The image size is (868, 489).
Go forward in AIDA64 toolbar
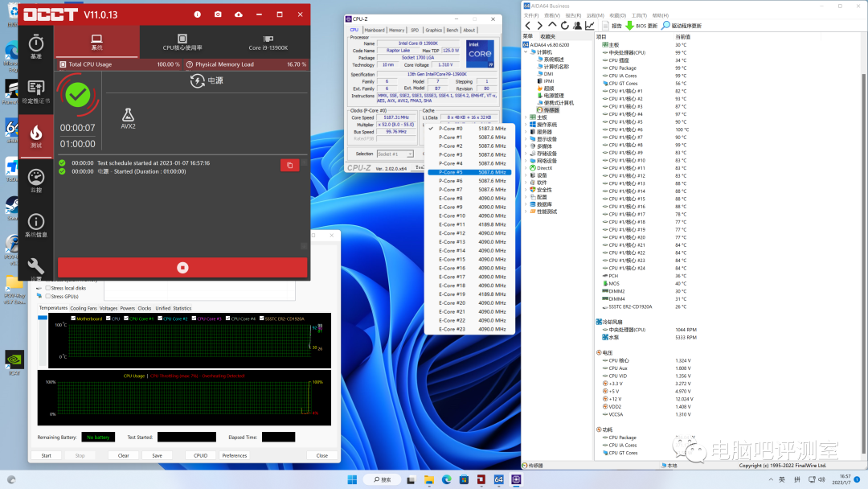pos(540,26)
